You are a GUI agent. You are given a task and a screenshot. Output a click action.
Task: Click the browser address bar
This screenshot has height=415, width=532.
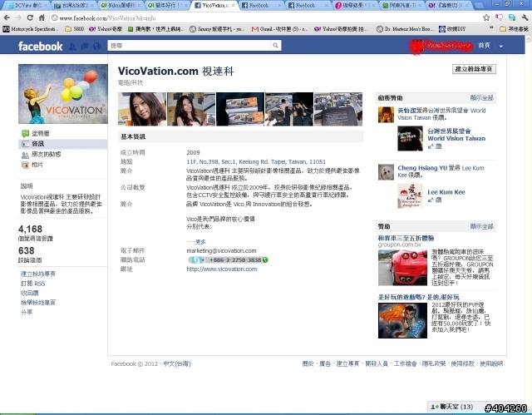point(266,18)
